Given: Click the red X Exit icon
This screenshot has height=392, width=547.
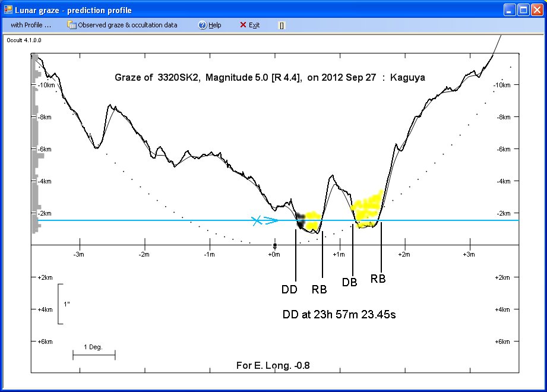Looking at the screenshot, I should (x=243, y=25).
